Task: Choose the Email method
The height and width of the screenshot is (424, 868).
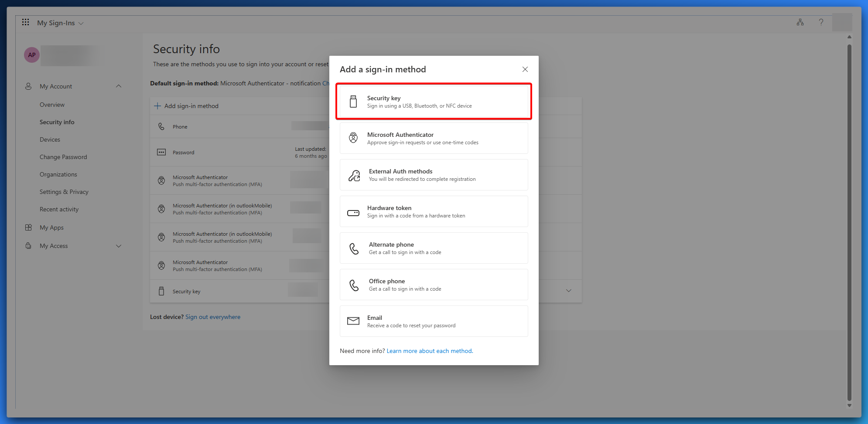Action: [434, 321]
